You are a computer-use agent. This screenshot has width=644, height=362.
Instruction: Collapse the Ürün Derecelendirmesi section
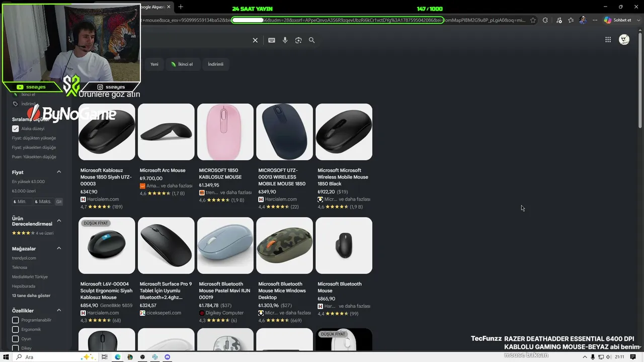pyautogui.click(x=59, y=221)
